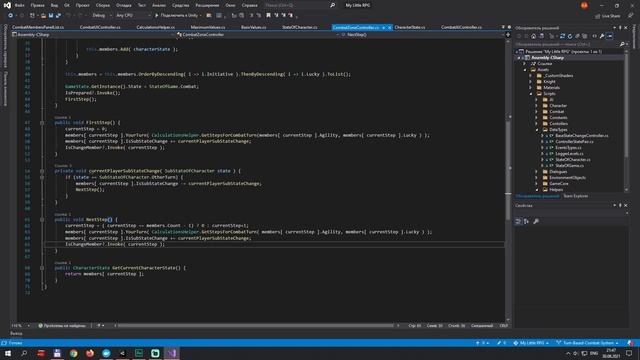
Task: Pin the ConbatZoneController.cs tab
Action: click(384, 27)
